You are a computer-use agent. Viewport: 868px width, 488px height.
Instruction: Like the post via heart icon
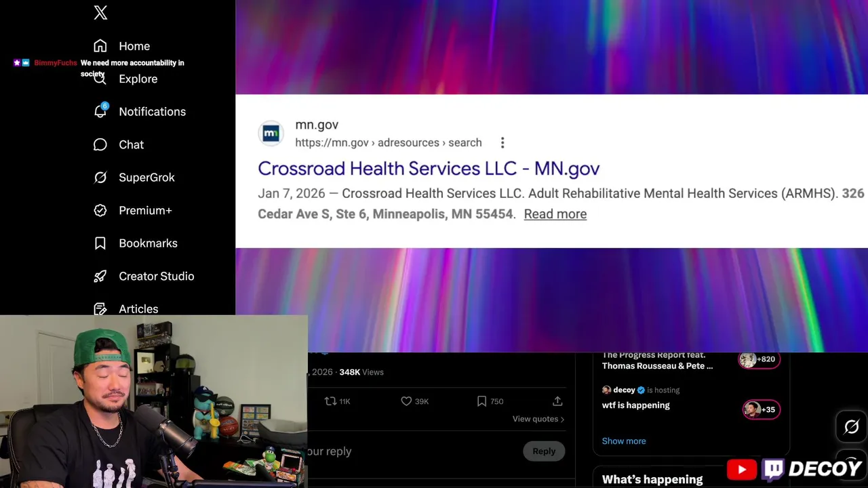click(406, 401)
